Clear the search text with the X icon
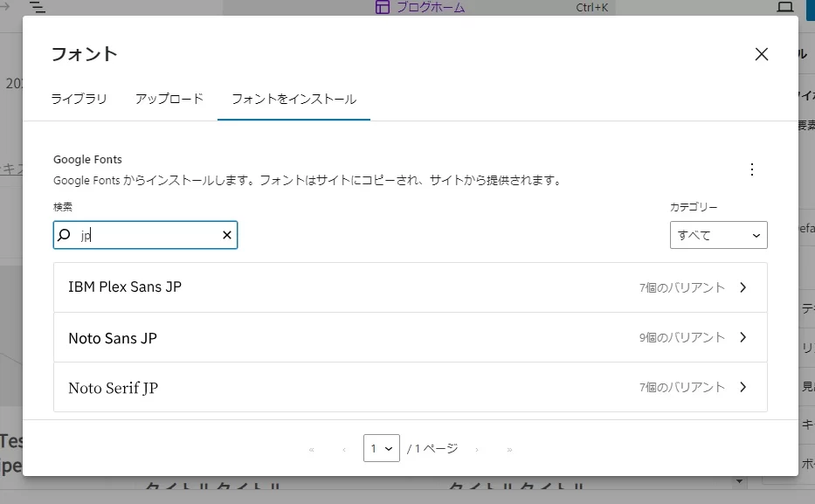Image resolution: width=815 pixels, height=504 pixels. (226, 235)
